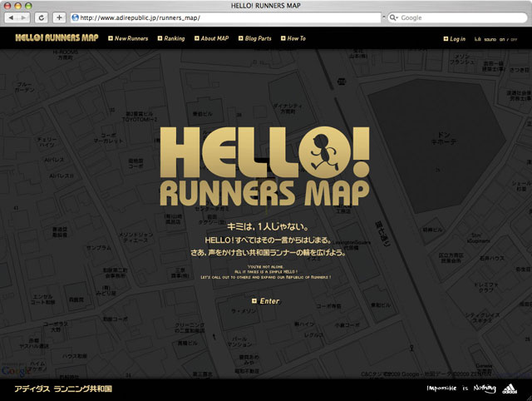Click the running figure inside the O

coord(324,152)
